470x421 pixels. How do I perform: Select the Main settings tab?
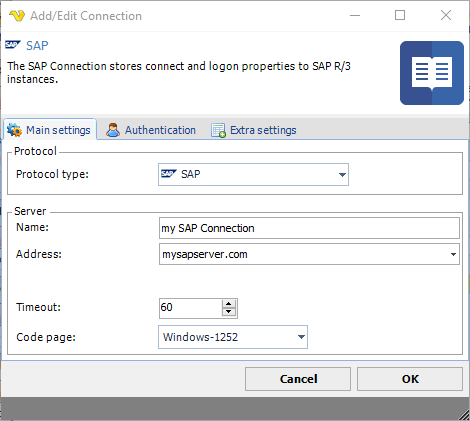pyautogui.click(x=50, y=130)
